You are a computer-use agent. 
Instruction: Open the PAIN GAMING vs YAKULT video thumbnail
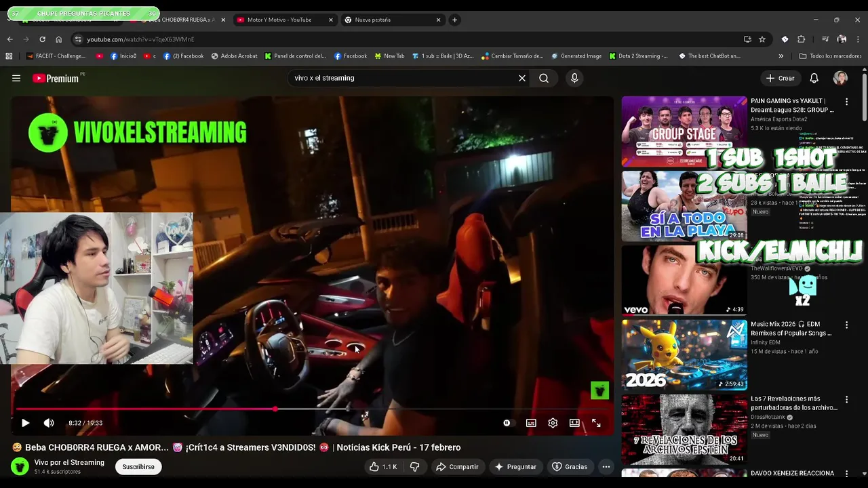tap(684, 131)
